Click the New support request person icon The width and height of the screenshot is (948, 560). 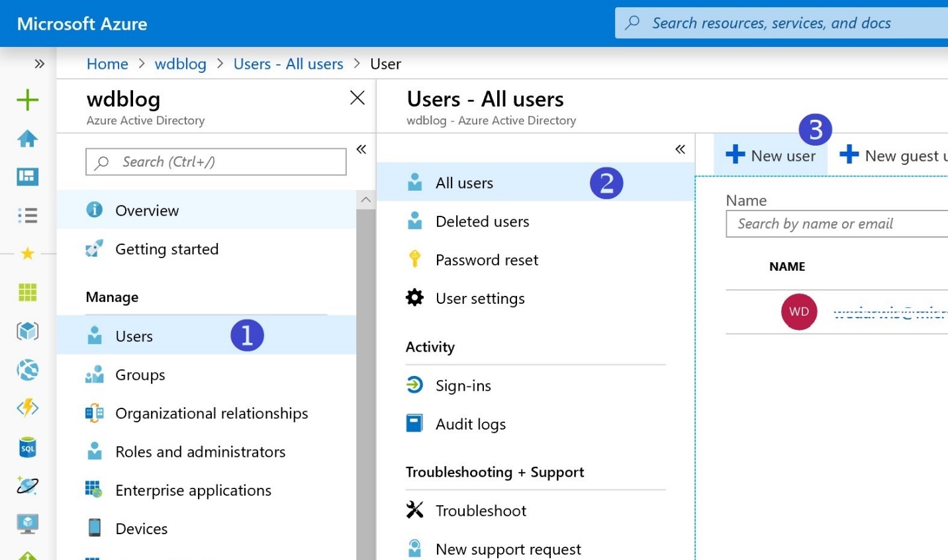[414, 548]
